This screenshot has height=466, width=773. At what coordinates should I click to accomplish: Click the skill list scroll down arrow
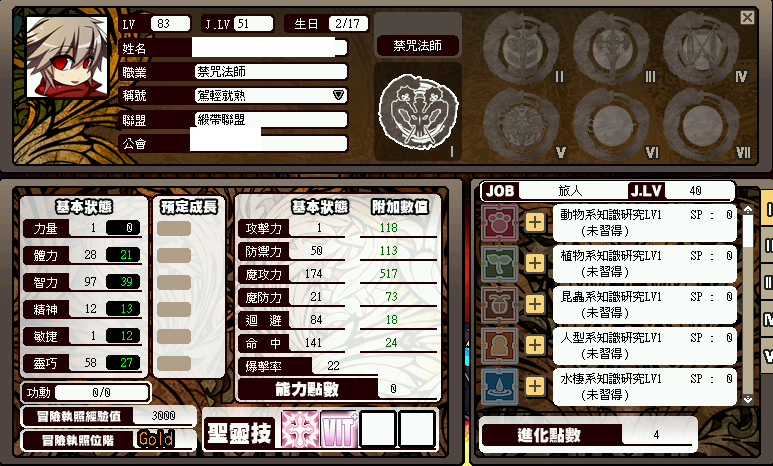[x=747, y=399]
